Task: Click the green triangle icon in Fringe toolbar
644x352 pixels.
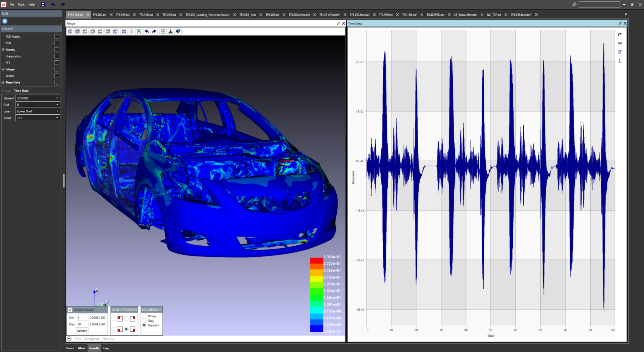Action: 170,32
